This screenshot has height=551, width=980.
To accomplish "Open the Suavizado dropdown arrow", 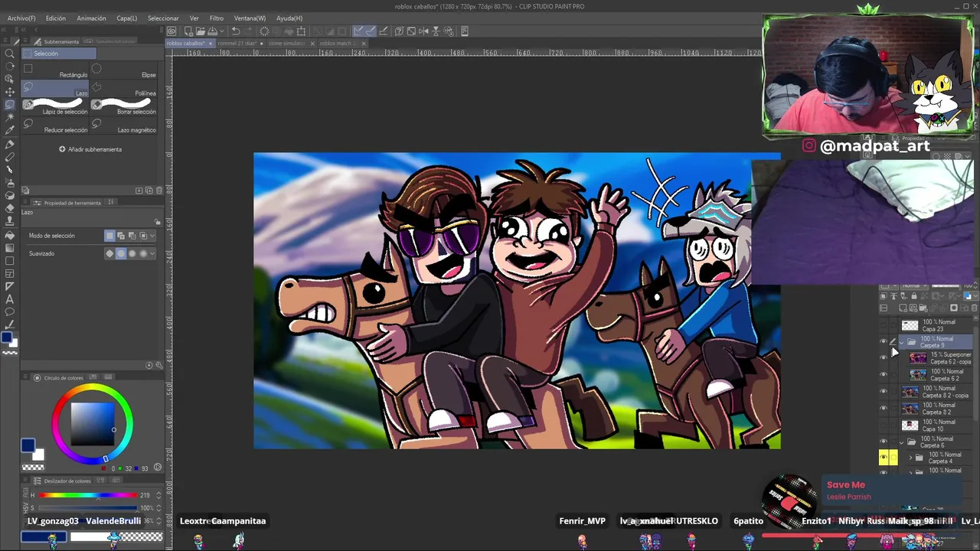I will click(x=152, y=253).
